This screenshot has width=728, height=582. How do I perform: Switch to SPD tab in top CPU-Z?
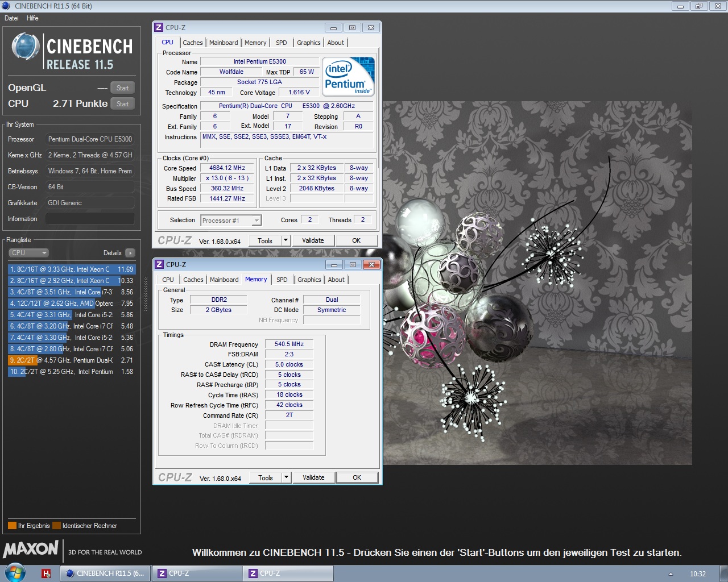282,43
